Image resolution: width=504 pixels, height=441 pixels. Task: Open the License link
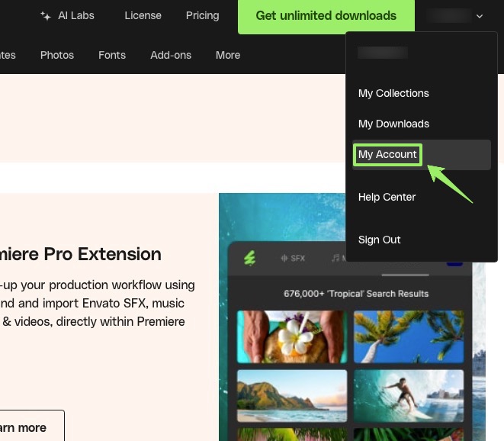click(x=143, y=15)
